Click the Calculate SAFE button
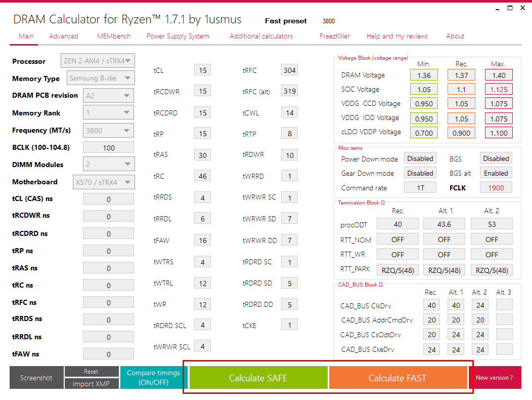Image resolution: width=532 pixels, height=400 pixels. (x=258, y=378)
